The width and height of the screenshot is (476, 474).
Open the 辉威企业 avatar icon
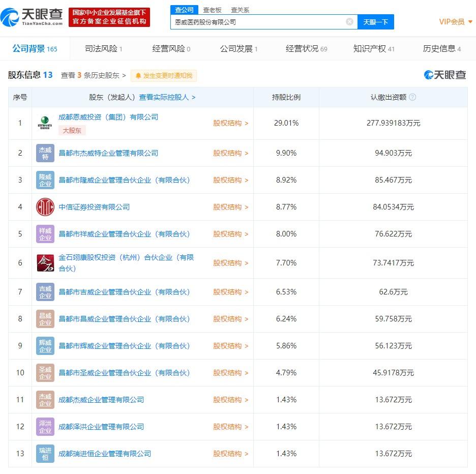[x=45, y=346]
